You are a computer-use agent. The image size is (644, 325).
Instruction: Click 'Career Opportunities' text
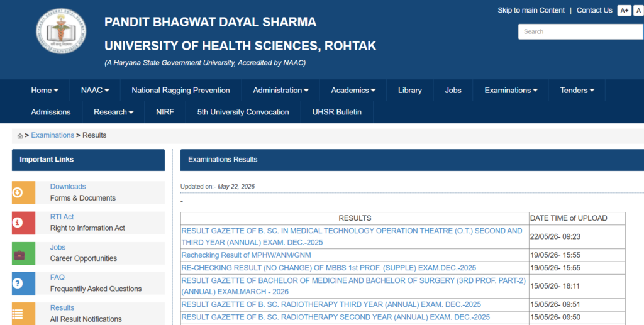pyautogui.click(x=84, y=258)
